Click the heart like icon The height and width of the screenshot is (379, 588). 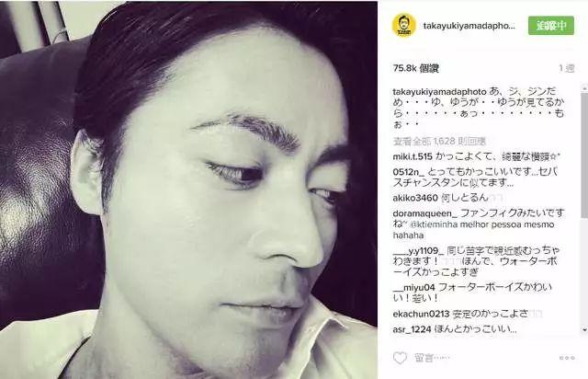(400, 358)
